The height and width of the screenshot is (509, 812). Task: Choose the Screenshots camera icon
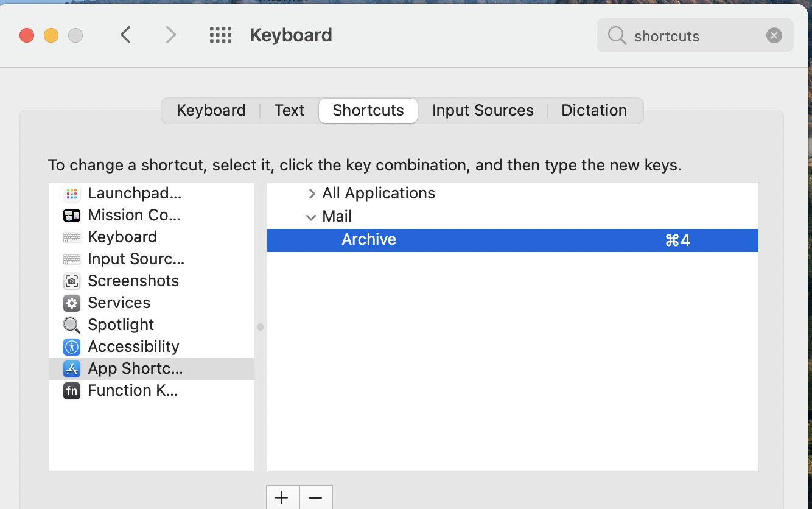tap(72, 281)
